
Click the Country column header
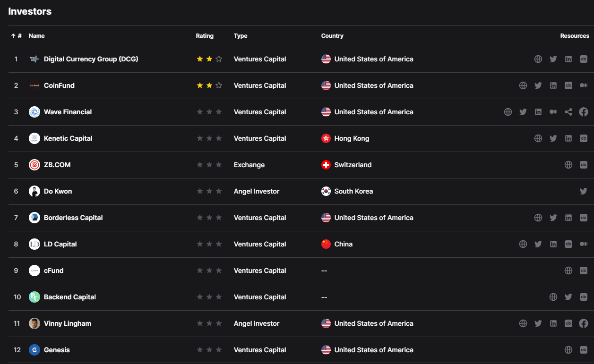click(x=332, y=36)
